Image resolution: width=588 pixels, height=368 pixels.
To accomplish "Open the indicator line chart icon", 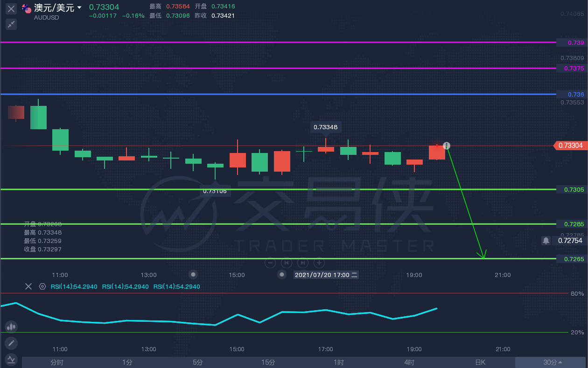I will 11,359.
